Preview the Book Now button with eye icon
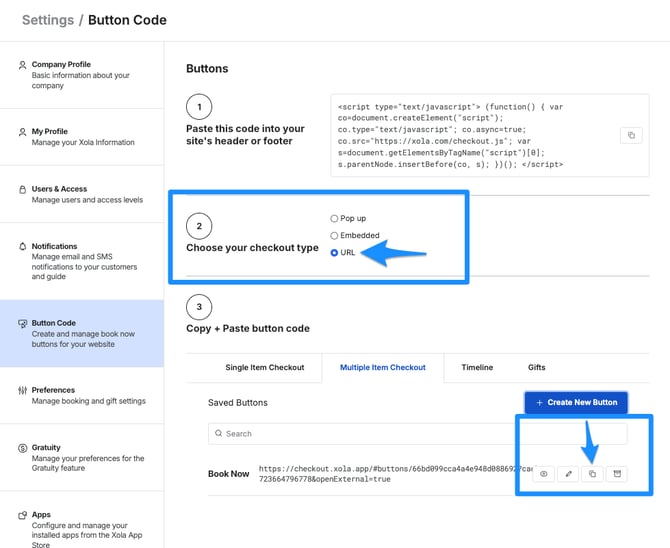Screen dimensions: 670x548 tap(544, 474)
